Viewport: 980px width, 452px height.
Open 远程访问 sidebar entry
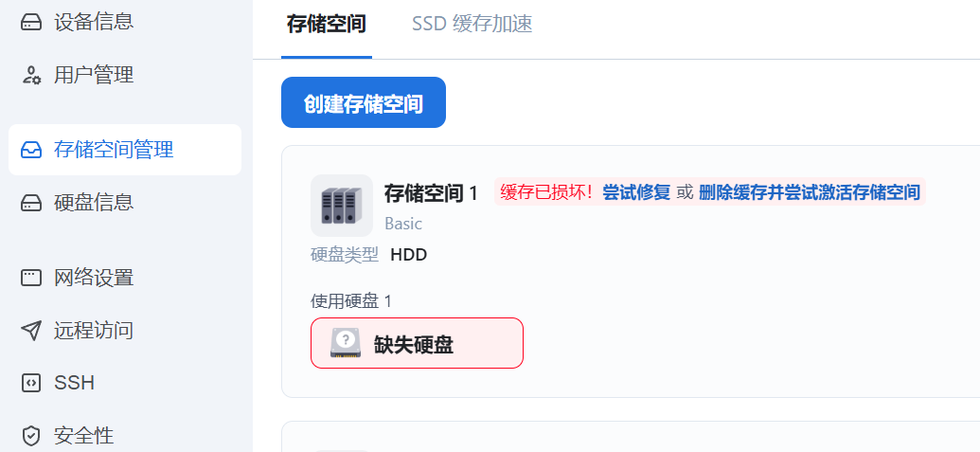click(94, 331)
